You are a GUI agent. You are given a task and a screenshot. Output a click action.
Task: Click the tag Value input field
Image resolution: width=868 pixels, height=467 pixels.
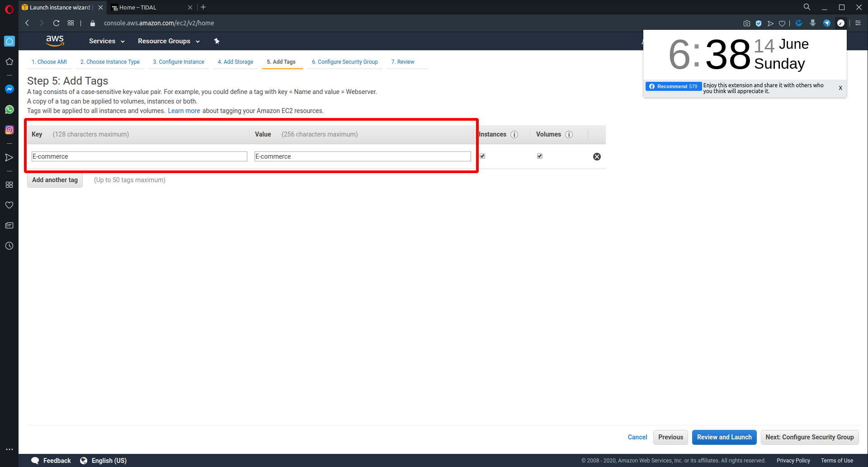pos(363,156)
